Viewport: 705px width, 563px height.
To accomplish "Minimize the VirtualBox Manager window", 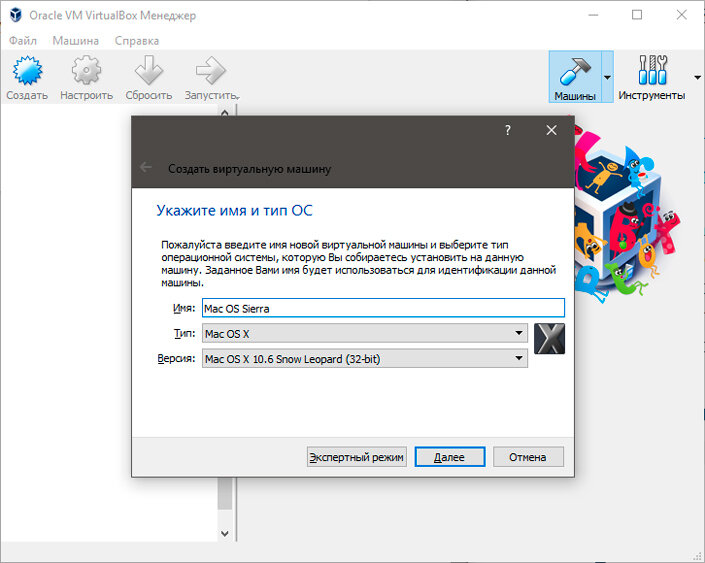I will tap(593, 15).
